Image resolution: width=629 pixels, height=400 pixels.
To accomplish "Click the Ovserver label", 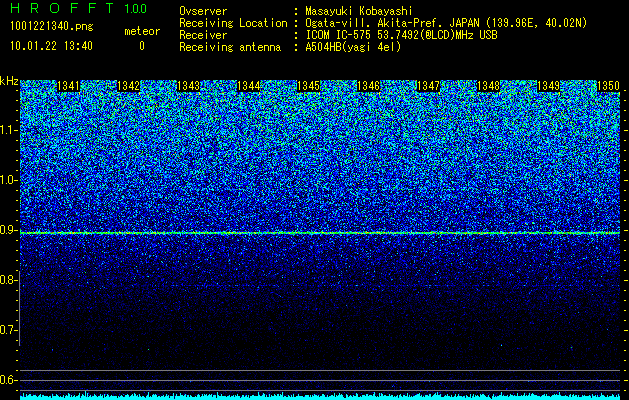I will [203, 11].
